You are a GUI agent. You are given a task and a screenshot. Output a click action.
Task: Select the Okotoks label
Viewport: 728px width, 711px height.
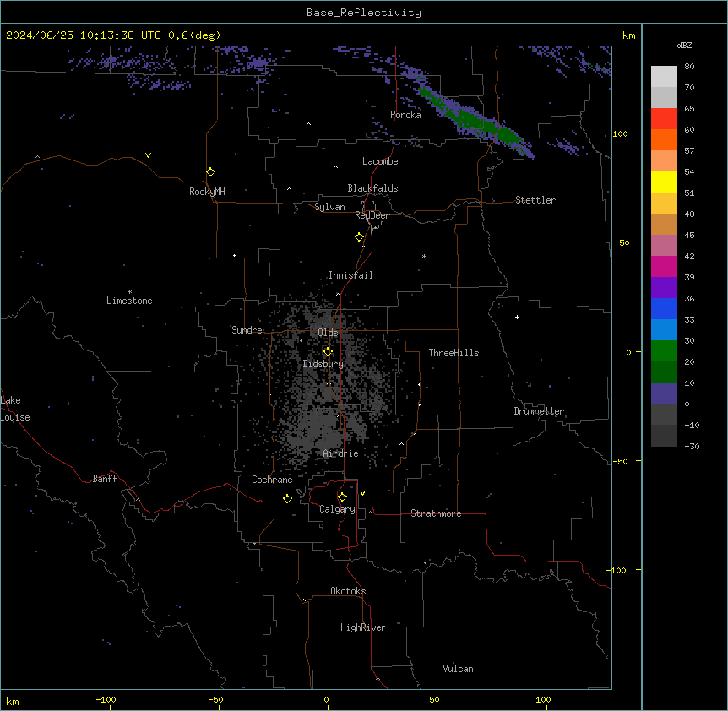point(348,591)
